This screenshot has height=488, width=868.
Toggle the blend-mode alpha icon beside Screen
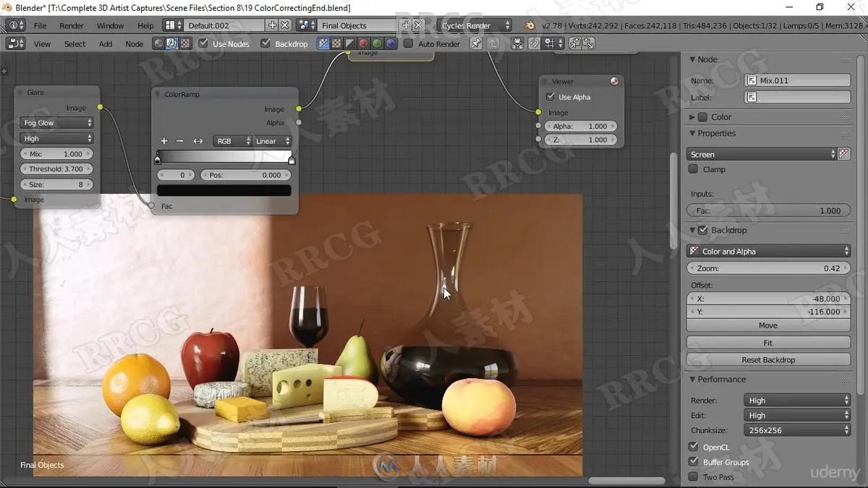coord(843,154)
